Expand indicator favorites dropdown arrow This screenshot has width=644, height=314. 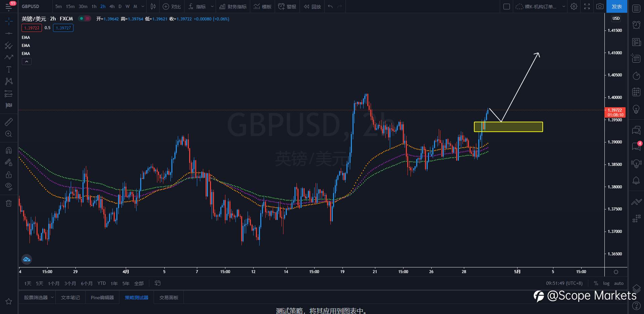[212, 6]
